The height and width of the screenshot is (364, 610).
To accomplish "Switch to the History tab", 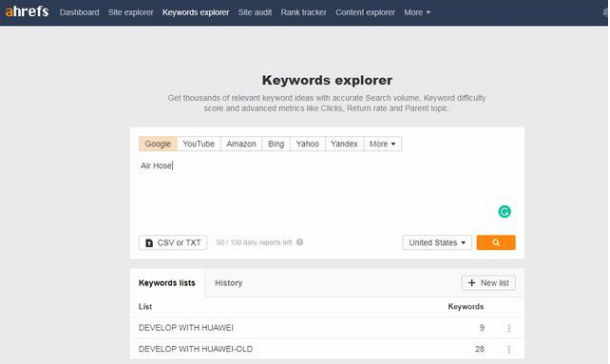I will tap(228, 283).
